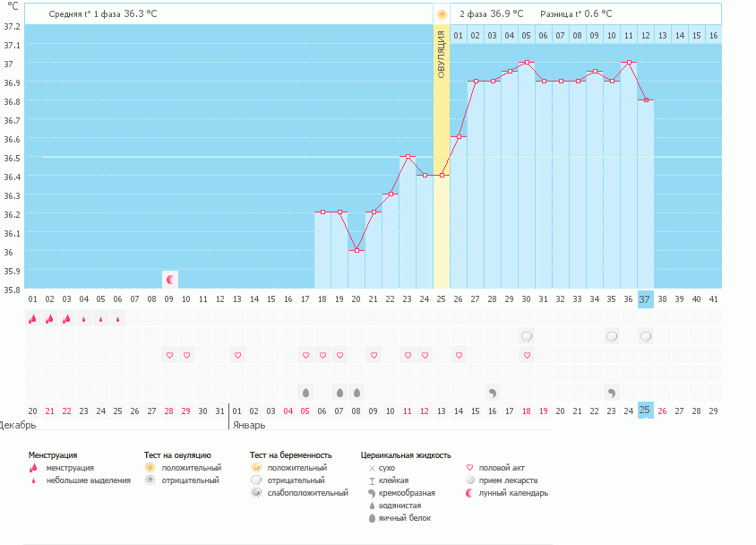Click the light discharge drop on cycle day 05

click(100, 318)
